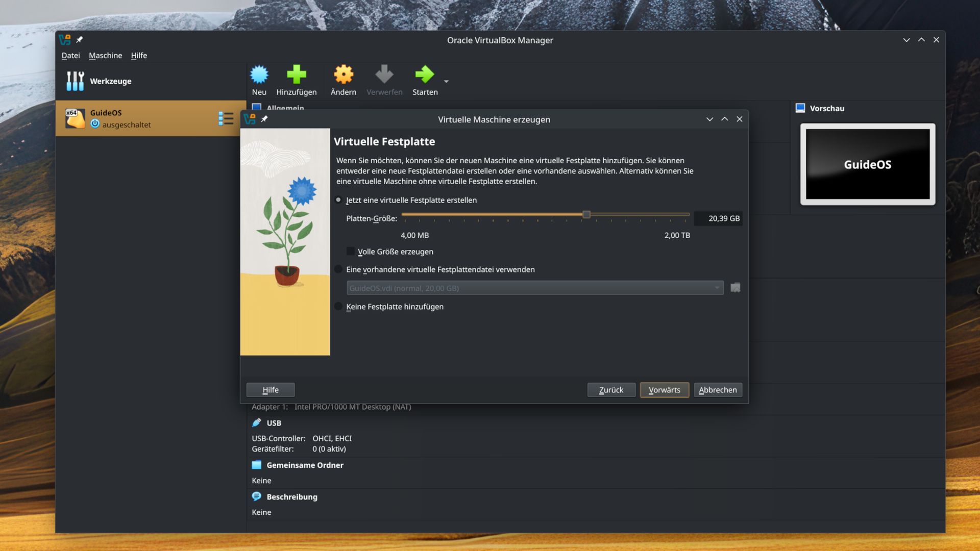Click the GuideOS power status icon
The height and width of the screenshot is (551, 980).
[95, 123]
